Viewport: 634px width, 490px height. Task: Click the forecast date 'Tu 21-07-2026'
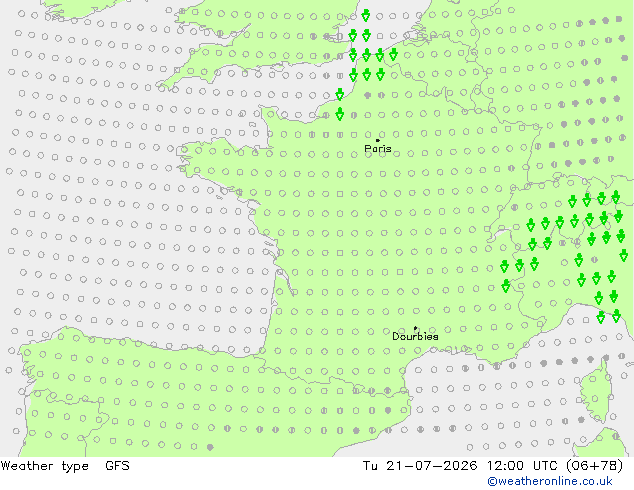point(420,466)
